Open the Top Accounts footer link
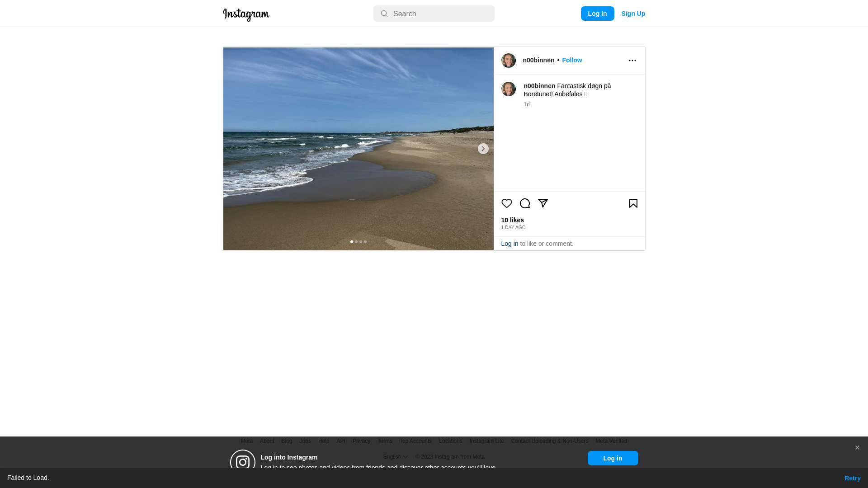This screenshot has width=868, height=488. (415, 441)
